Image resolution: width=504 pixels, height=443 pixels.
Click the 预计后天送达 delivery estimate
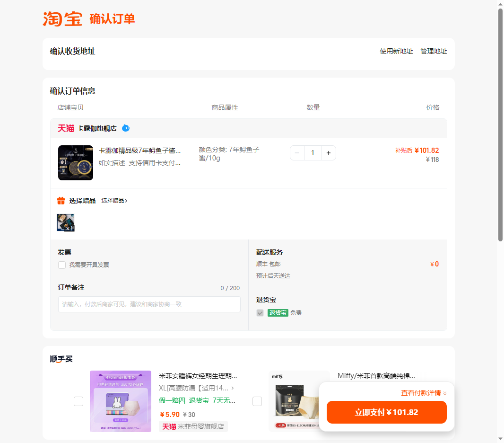point(273,276)
